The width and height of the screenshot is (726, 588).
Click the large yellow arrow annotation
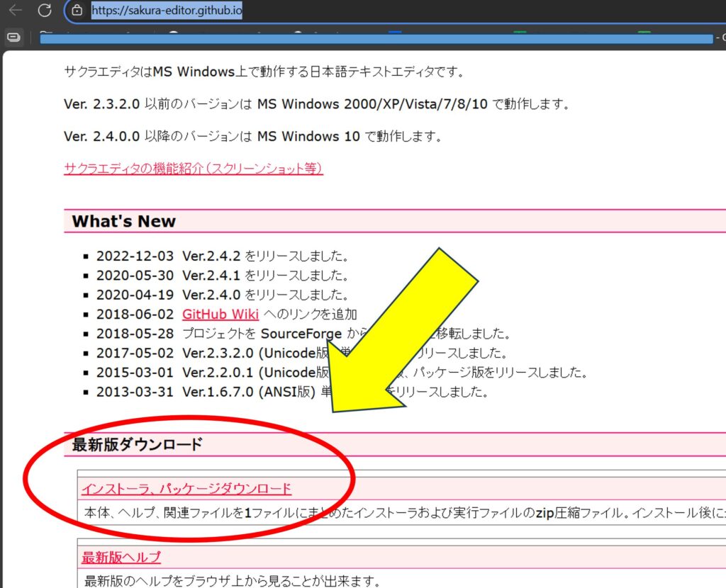(x=404, y=333)
